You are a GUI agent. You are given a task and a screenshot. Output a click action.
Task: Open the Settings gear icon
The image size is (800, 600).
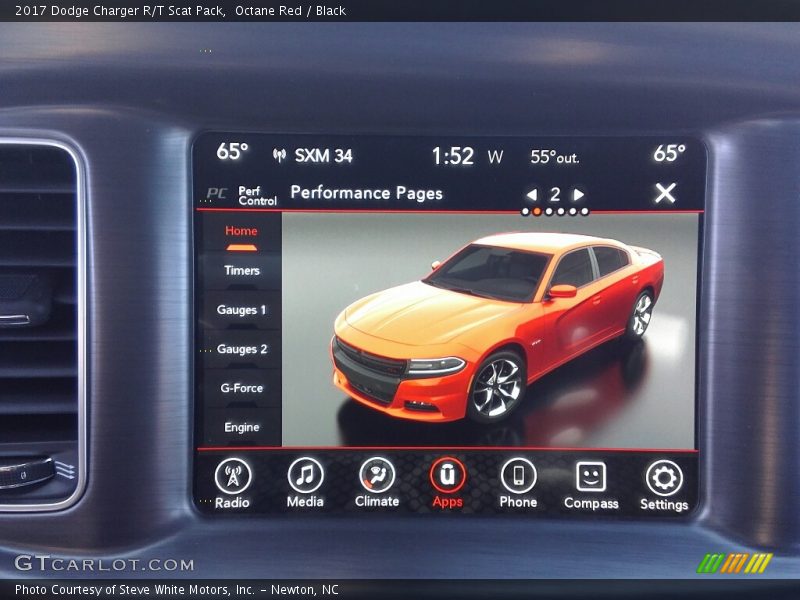click(663, 478)
